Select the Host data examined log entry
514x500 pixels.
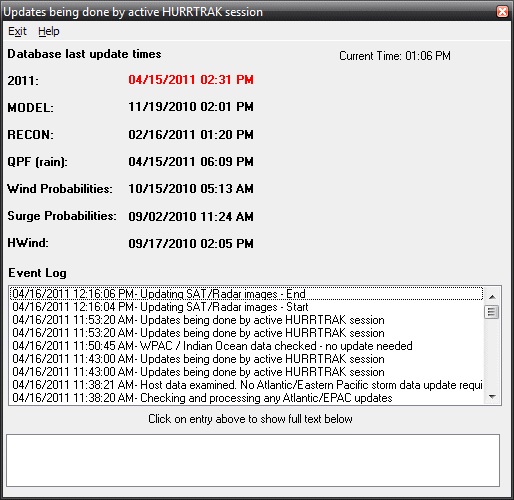pos(247,385)
